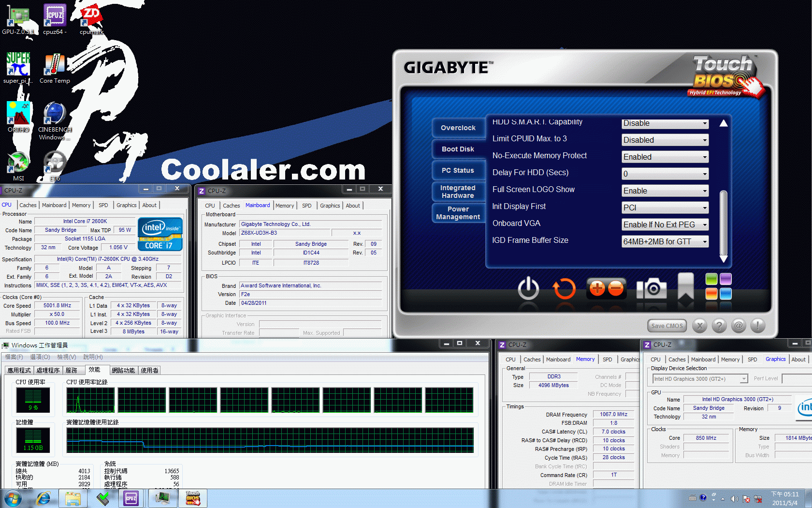This screenshot has height=508, width=812.
Task: Click the orange plus button in Touch BIOS
Action: coord(597,288)
